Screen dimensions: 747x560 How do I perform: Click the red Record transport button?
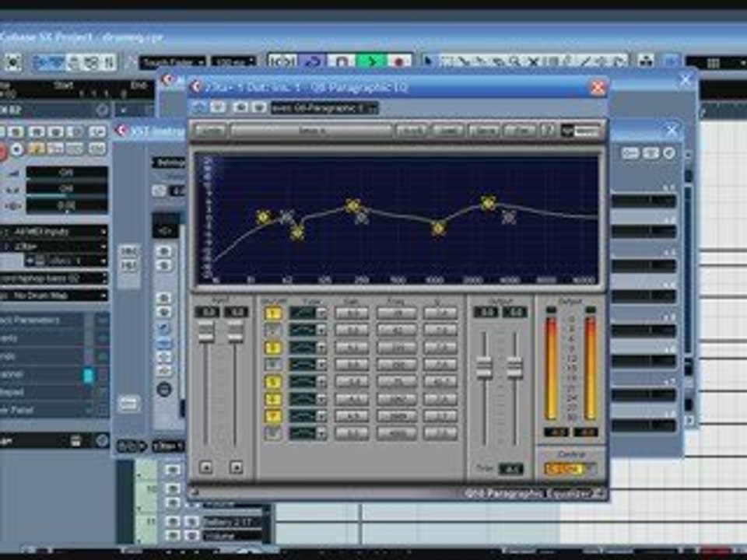pos(399,61)
